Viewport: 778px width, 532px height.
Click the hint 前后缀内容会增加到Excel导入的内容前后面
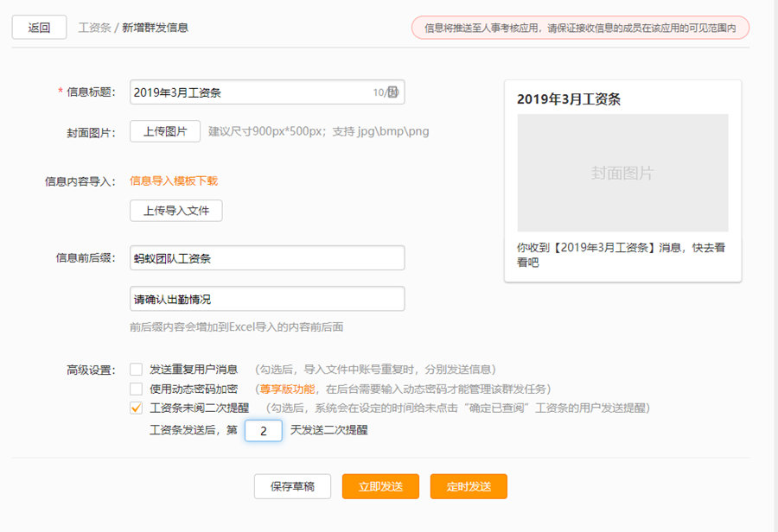point(237,327)
